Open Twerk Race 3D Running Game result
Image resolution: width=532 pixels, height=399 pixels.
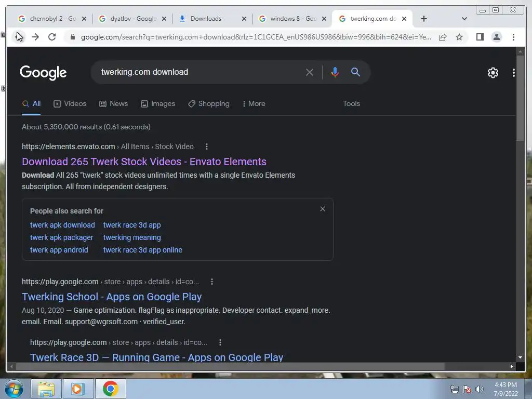click(156, 357)
